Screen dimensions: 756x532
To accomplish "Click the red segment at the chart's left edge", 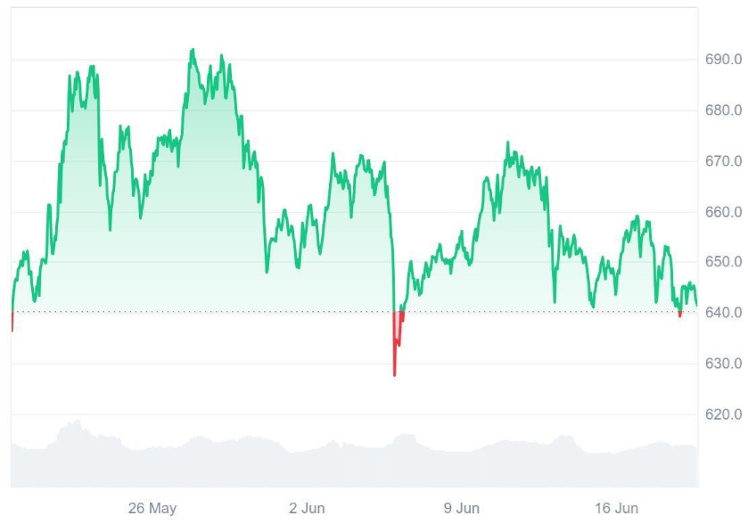I will pos(12,323).
